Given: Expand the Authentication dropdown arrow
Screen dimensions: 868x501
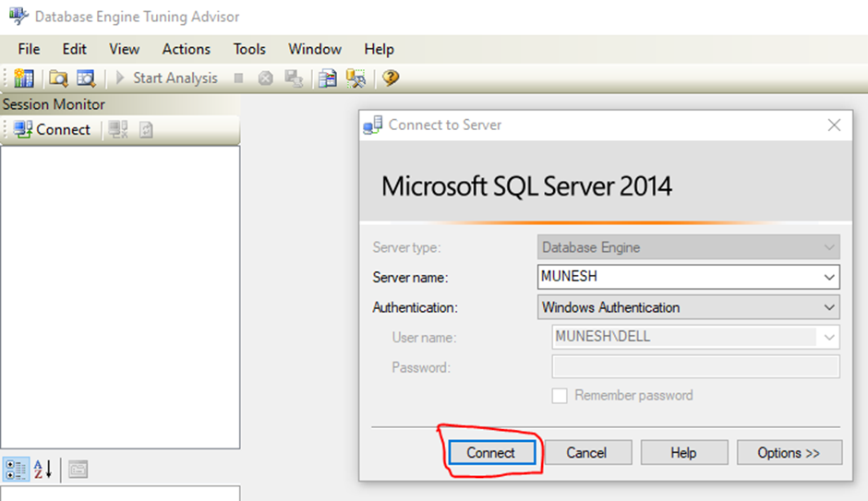Looking at the screenshot, I should [828, 307].
